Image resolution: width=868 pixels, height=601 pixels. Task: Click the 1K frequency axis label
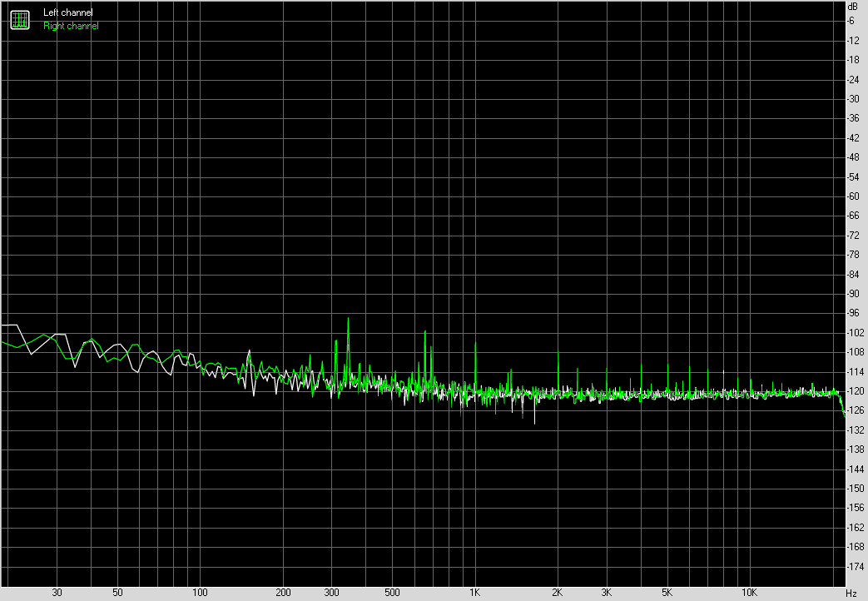pos(475,593)
